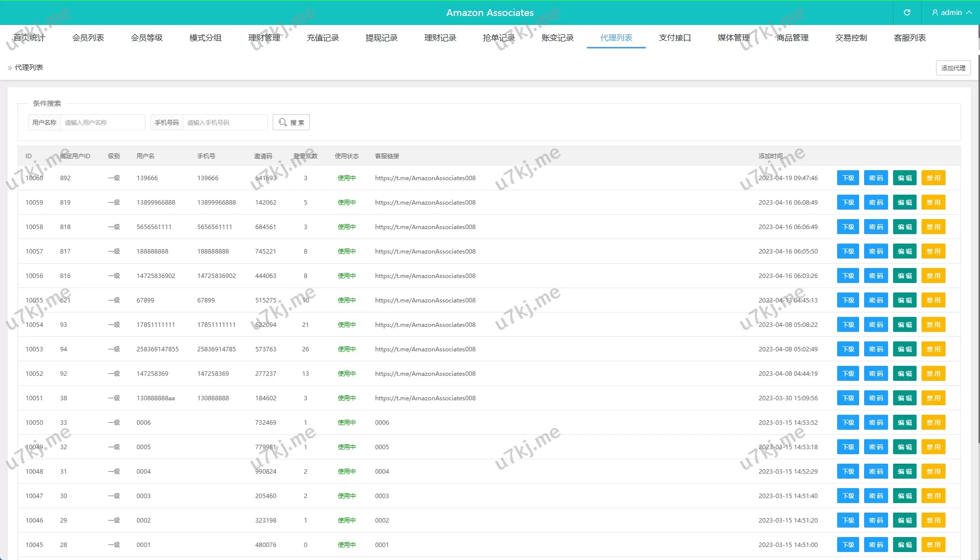Select the 支付接口 tab
The image size is (980, 560).
675,38
